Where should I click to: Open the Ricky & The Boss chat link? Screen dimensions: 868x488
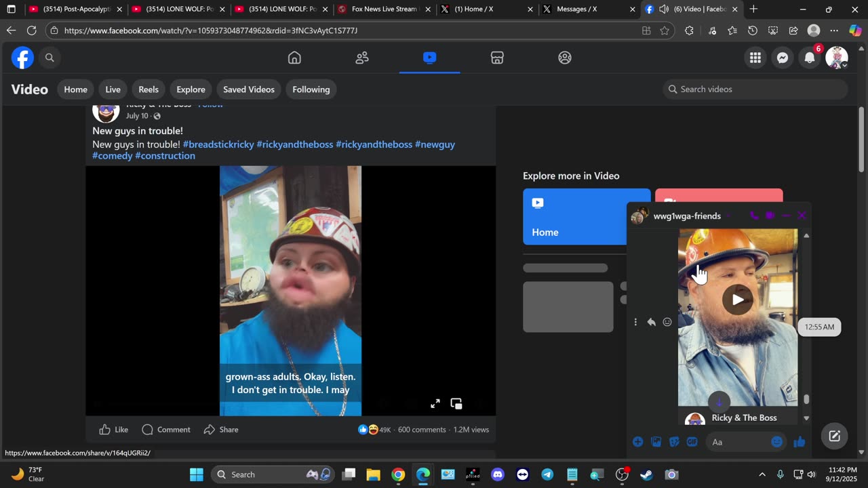click(744, 418)
